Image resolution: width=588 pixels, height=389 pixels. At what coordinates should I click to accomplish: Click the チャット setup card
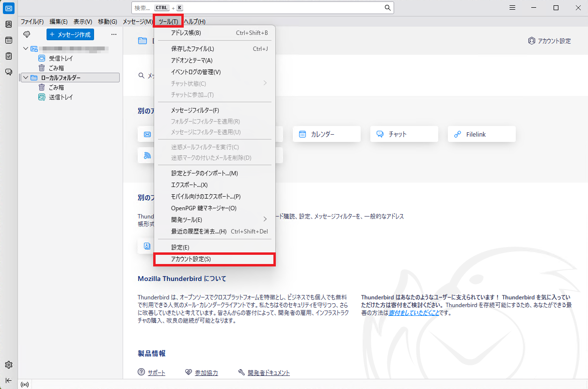pyautogui.click(x=404, y=134)
